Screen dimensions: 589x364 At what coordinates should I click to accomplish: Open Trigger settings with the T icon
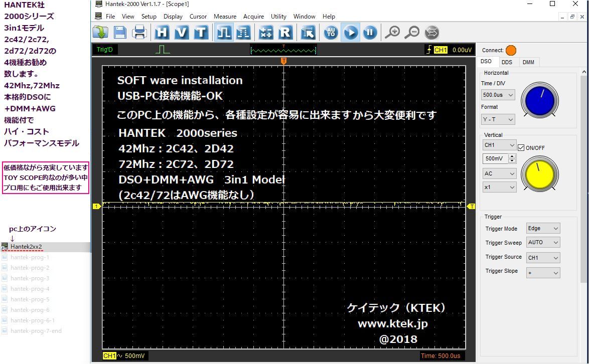click(201, 32)
